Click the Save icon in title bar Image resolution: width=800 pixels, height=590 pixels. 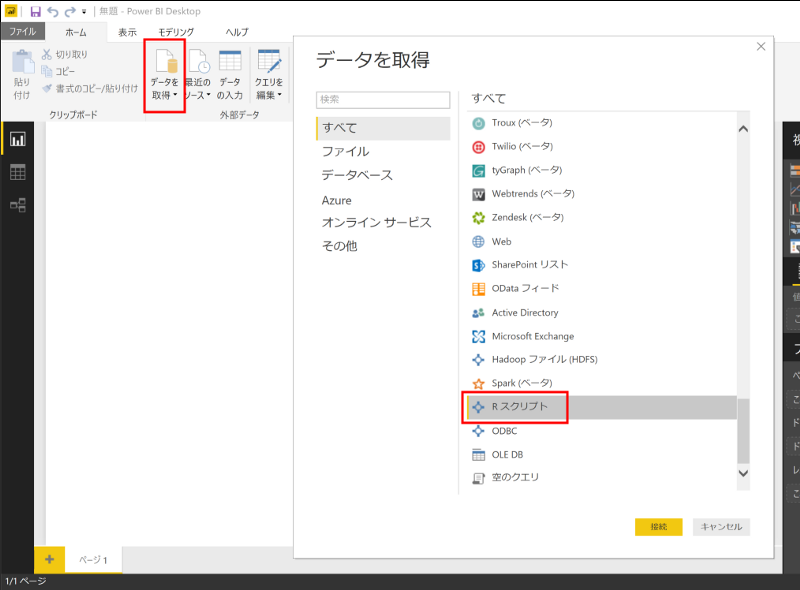click(35, 11)
